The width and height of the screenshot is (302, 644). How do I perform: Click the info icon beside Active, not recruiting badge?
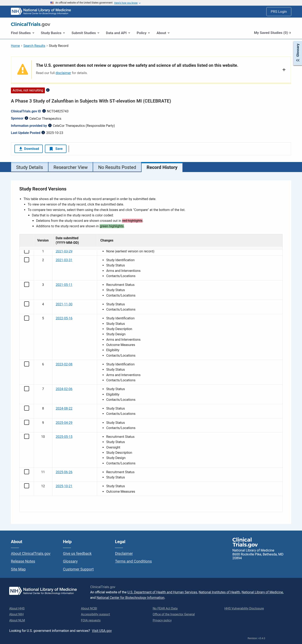coord(48,90)
